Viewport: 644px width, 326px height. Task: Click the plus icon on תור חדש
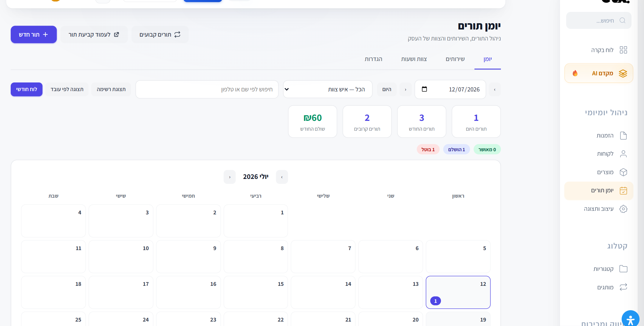coord(45,35)
